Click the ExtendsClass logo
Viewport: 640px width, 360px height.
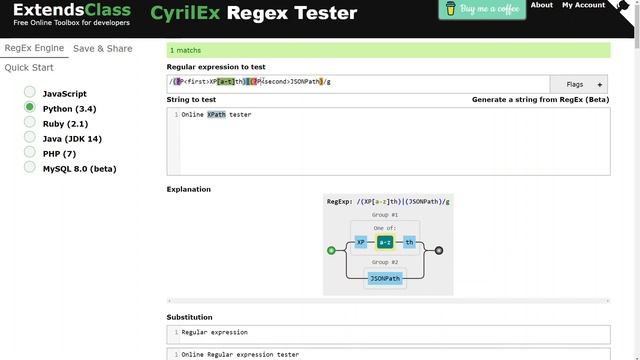click(72, 15)
